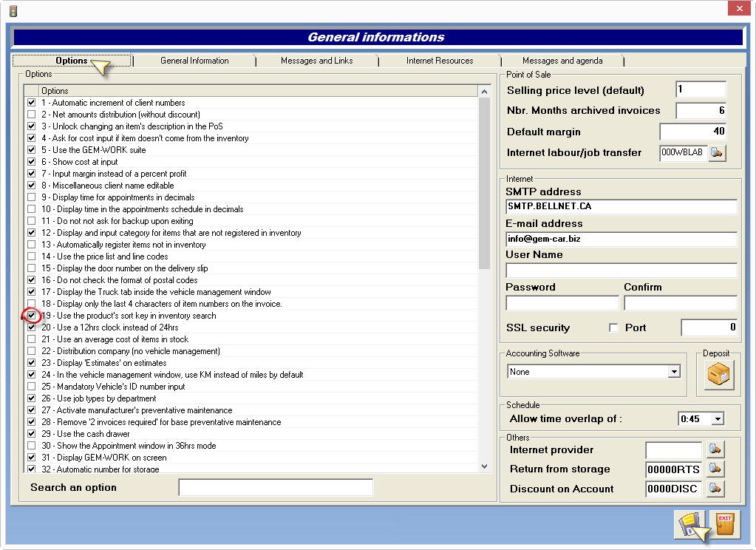Screen dimensions: 756x550
Task: Click the Password field
Action: pos(562,303)
